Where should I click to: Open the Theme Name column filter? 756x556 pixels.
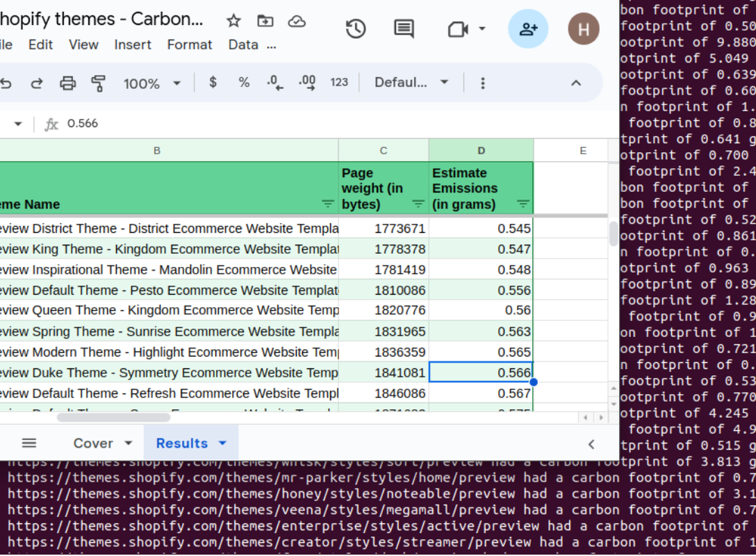[328, 204]
